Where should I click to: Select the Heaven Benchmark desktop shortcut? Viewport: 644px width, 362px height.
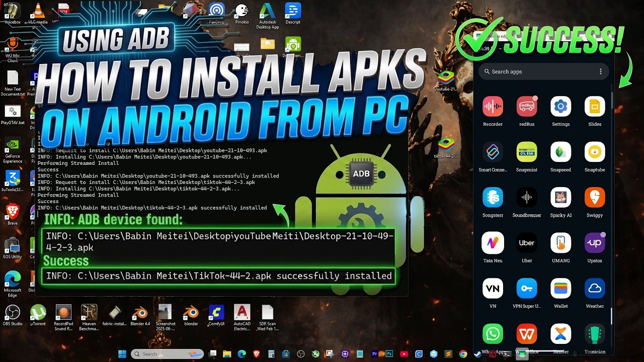(x=89, y=318)
